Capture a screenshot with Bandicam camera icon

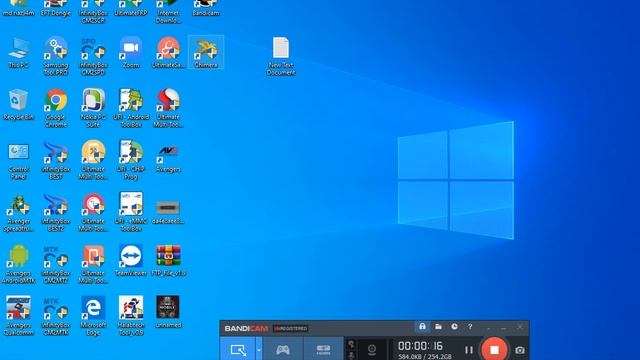pos(520,350)
